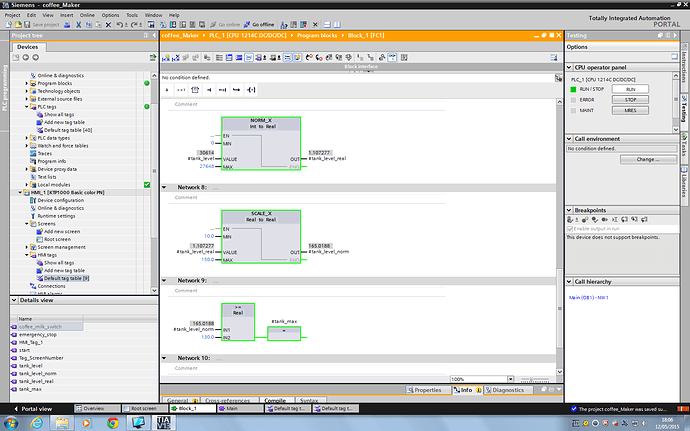Collapse the Screens folder

(x=26, y=224)
